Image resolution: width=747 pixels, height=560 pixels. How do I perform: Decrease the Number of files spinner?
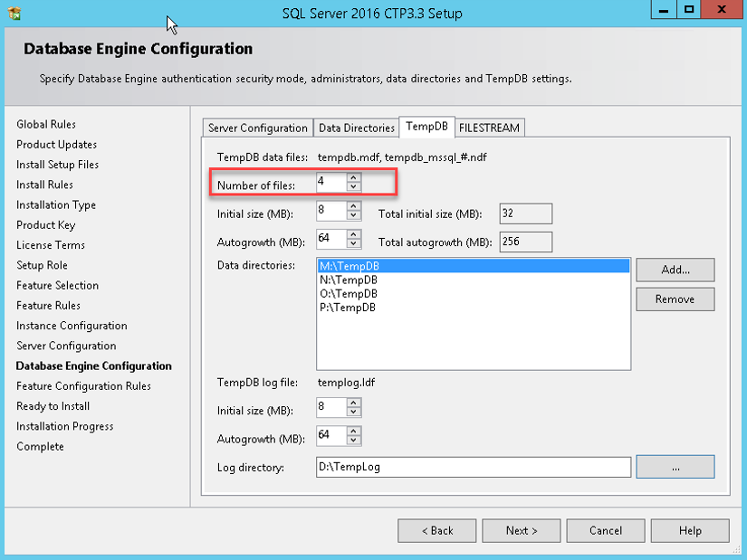[353, 187]
